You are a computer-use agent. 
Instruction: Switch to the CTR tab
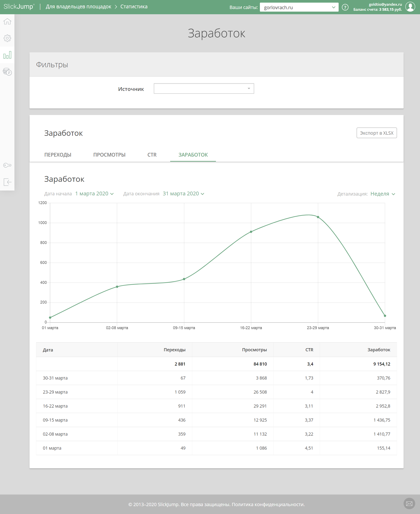(x=152, y=155)
